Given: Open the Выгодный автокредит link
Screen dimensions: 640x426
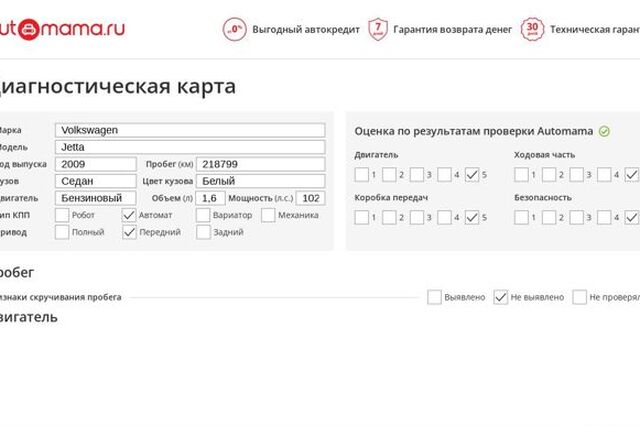Looking at the screenshot, I should point(306,29).
